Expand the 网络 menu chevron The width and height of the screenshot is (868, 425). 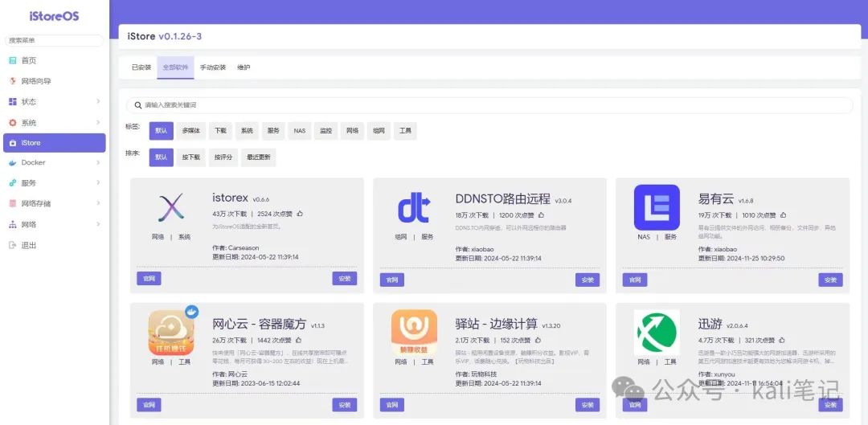[98, 224]
